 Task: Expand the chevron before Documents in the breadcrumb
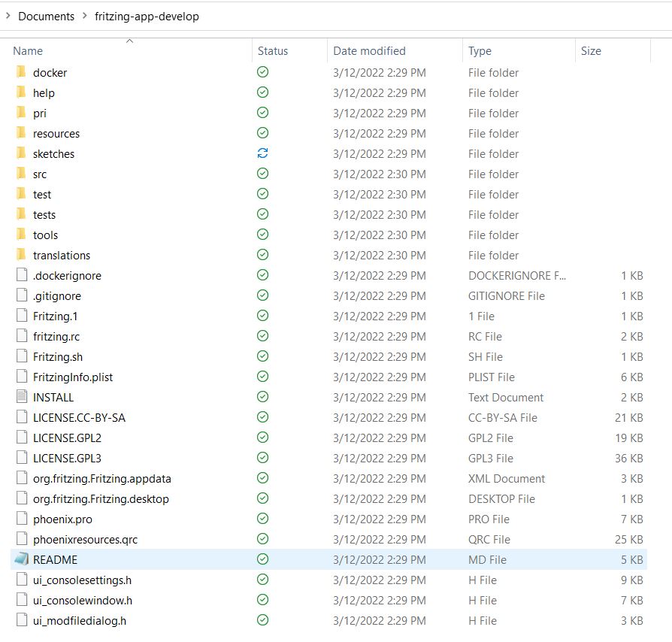9,15
